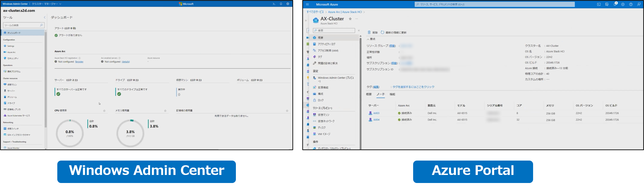
Task: Click Azure Arc | Azure Stack HCI breadcrumb
Action: (x=345, y=12)
